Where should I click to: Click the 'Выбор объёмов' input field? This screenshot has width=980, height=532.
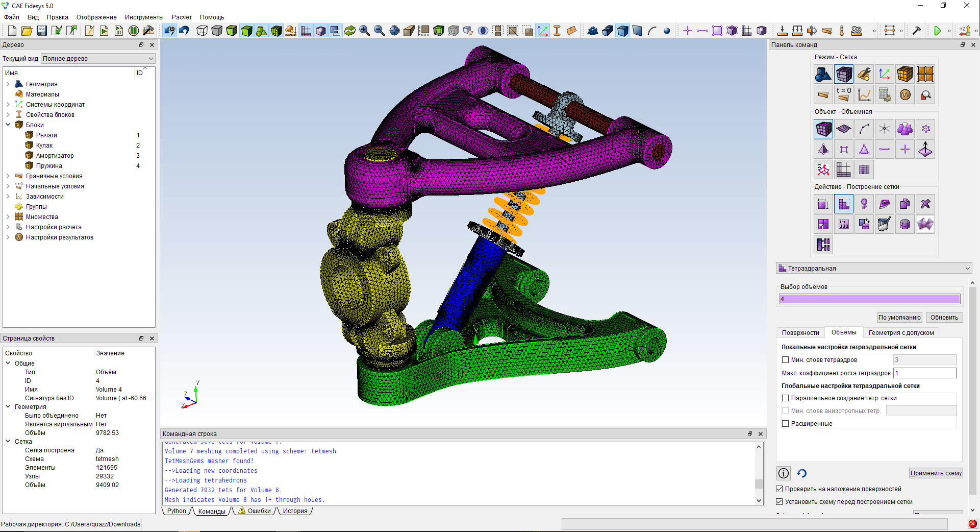pyautogui.click(x=870, y=299)
